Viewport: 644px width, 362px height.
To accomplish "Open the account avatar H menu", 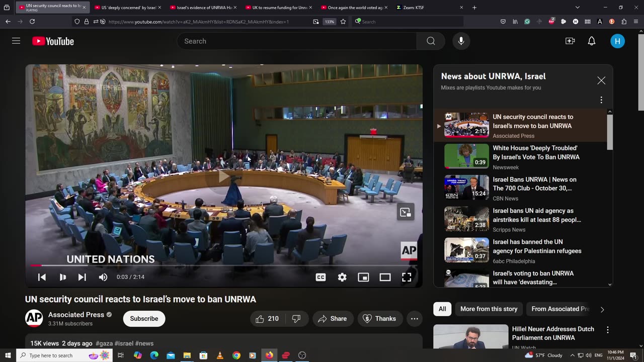I will [x=617, y=41].
